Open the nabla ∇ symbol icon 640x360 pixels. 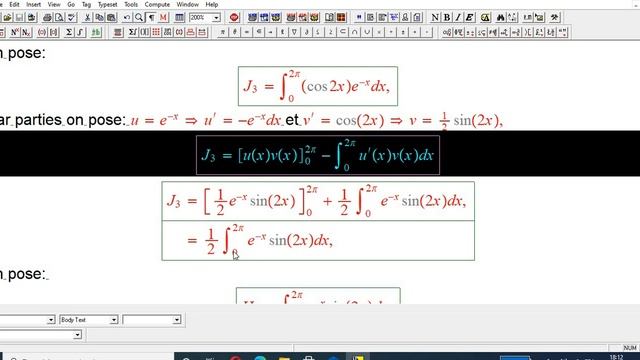[x=294, y=32]
